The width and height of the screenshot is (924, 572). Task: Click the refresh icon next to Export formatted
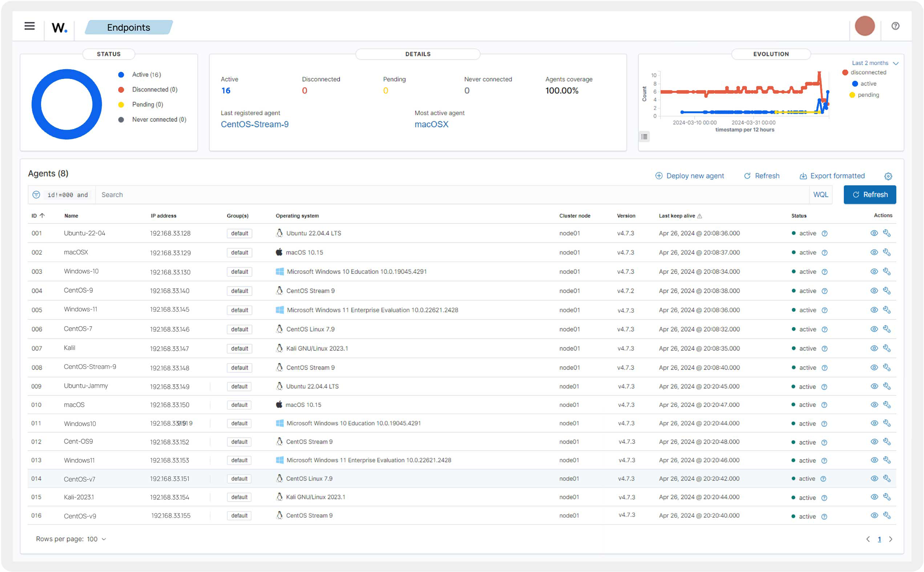pyautogui.click(x=747, y=175)
